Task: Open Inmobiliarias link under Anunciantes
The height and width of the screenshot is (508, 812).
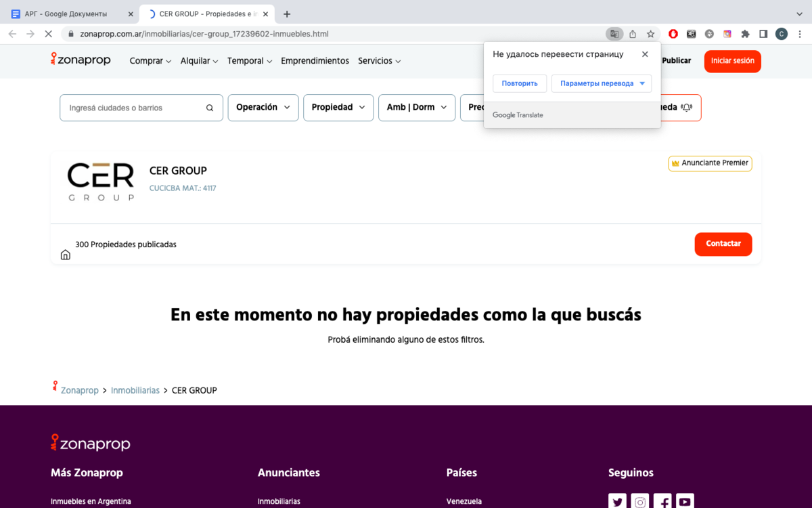Action: coord(279,502)
